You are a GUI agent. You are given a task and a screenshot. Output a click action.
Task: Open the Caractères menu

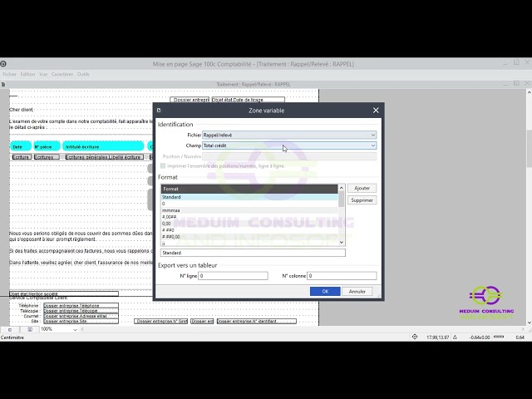coord(62,74)
